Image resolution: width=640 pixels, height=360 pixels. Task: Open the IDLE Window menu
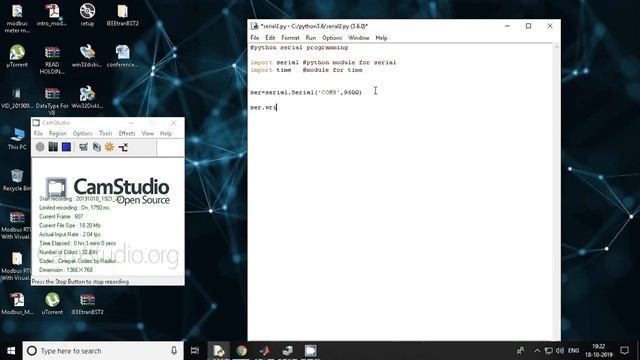[x=358, y=38]
